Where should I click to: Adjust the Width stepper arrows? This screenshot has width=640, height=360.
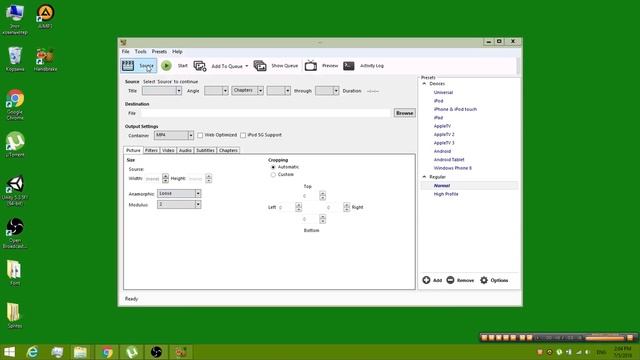pos(165,178)
